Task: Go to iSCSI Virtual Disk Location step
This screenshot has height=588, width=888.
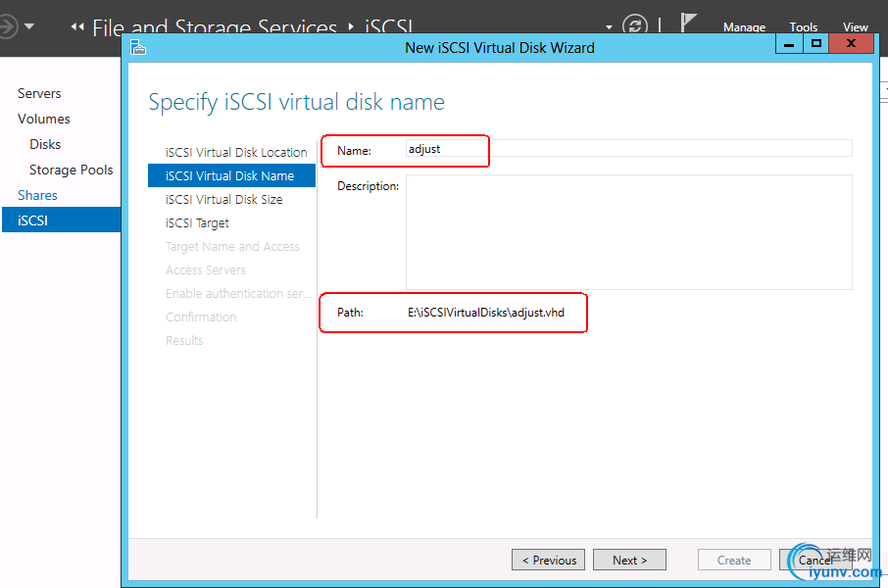Action: (x=236, y=152)
